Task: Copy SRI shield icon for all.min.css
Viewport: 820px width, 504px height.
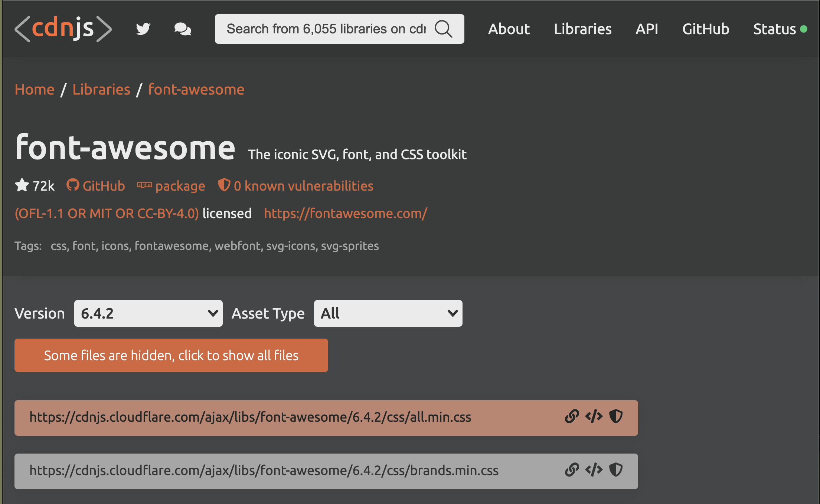Action: coord(616,416)
